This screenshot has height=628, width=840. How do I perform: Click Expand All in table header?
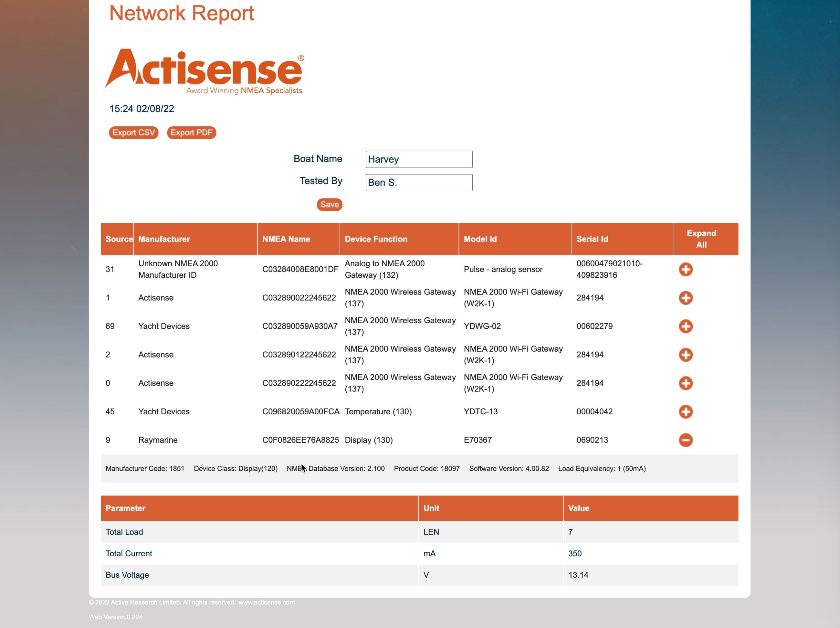coord(701,239)
